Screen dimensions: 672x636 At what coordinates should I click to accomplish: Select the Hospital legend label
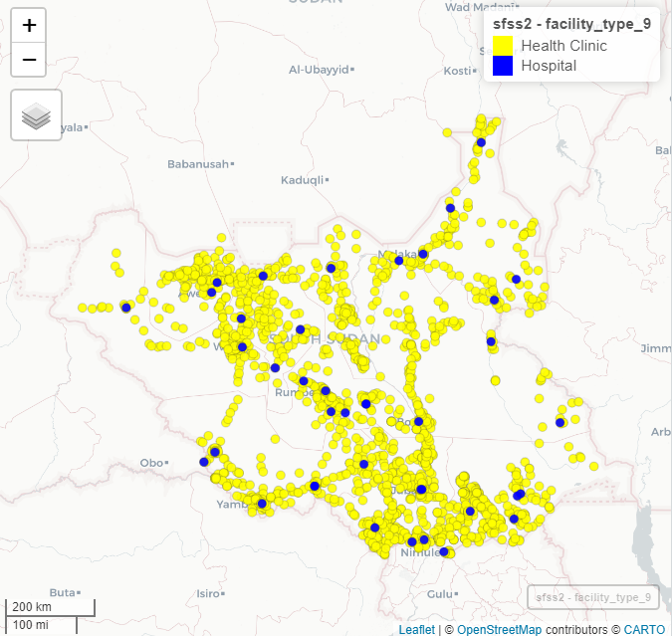[549, 66]
